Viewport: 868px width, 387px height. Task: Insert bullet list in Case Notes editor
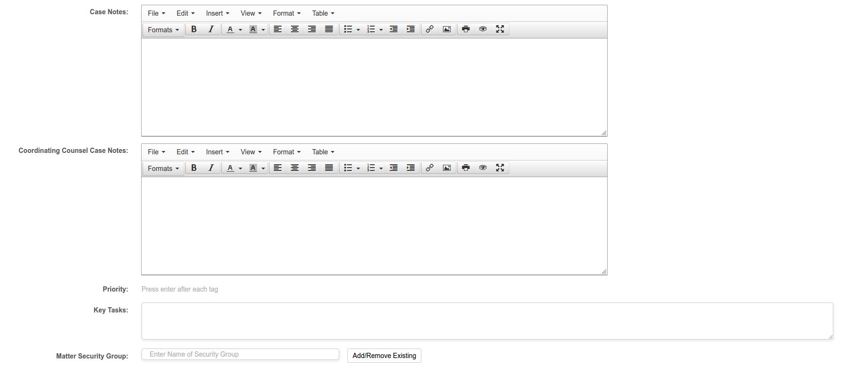(x=348, y=29)
